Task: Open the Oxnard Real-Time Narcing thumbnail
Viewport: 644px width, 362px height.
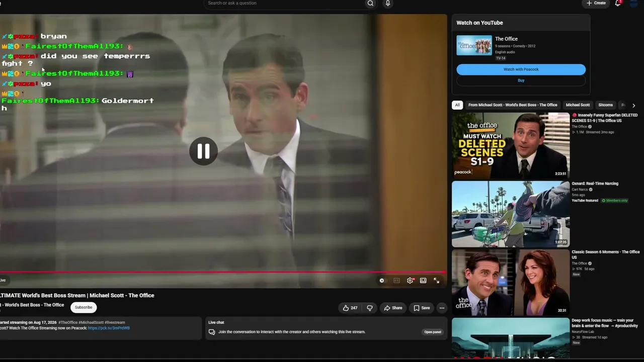Action: 511,214
